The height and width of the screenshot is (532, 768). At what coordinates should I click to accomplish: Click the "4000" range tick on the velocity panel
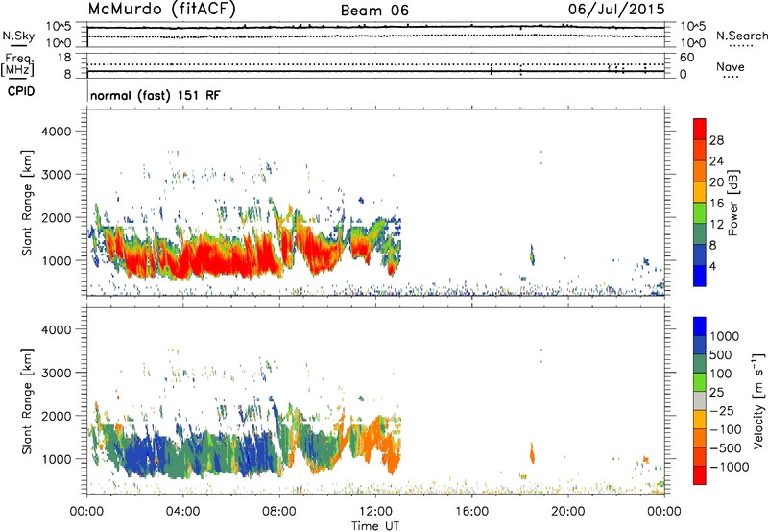click(x=57, y=329)
